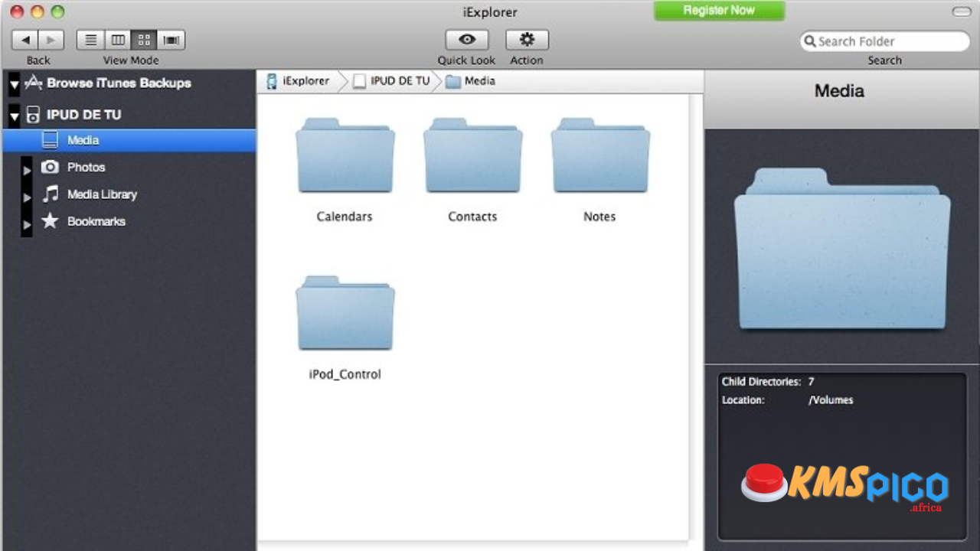
Task: Select the Notes folder icon
Action: [x=600, y=155]
